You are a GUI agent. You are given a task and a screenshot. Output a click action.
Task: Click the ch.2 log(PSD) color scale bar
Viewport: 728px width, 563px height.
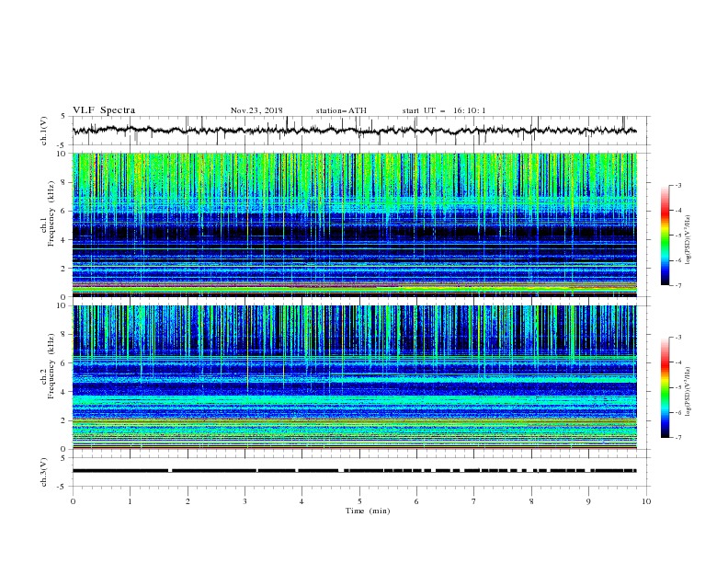click(665, 387)
